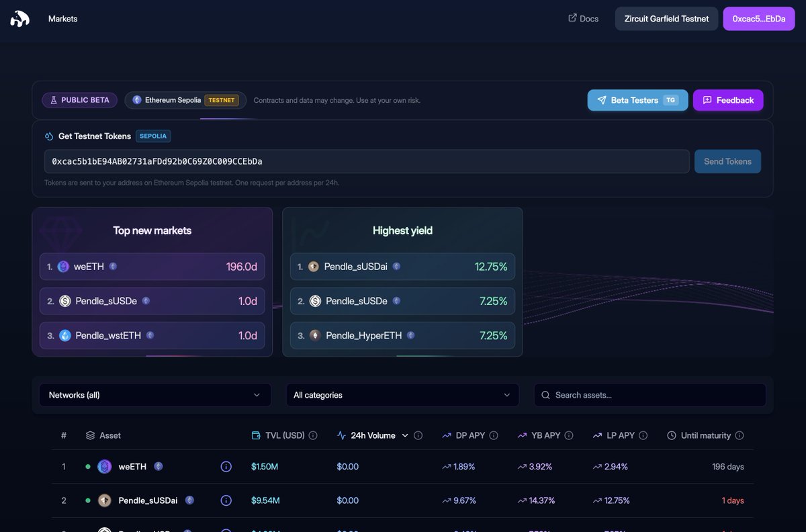Open the Feedback form
Screen dimensions: 806x532
(728, 100)
